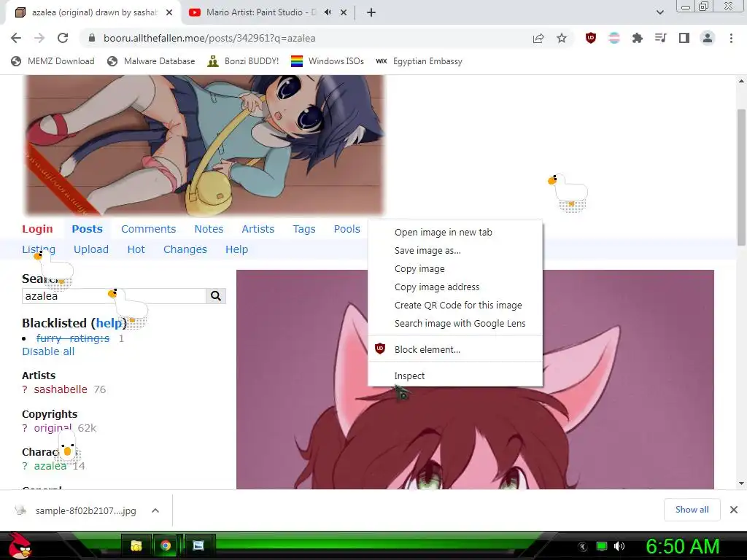Open the Notes navigation link
The width and height of the screenshot is (747, 560).
coord(209,229)
